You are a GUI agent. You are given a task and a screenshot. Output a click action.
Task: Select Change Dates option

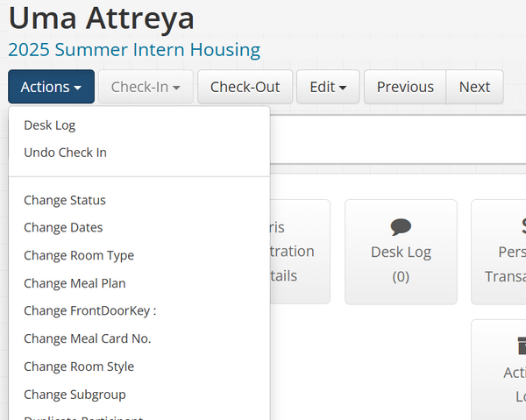point(63,228)
